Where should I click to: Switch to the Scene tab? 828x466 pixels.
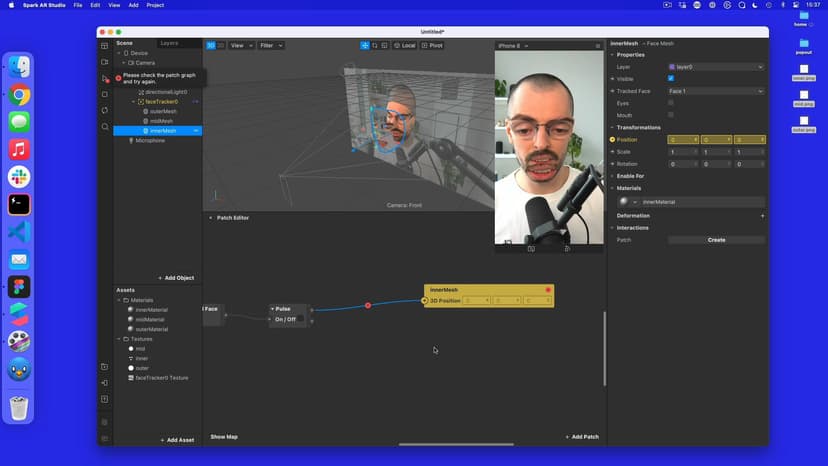[x=125, y=43]
